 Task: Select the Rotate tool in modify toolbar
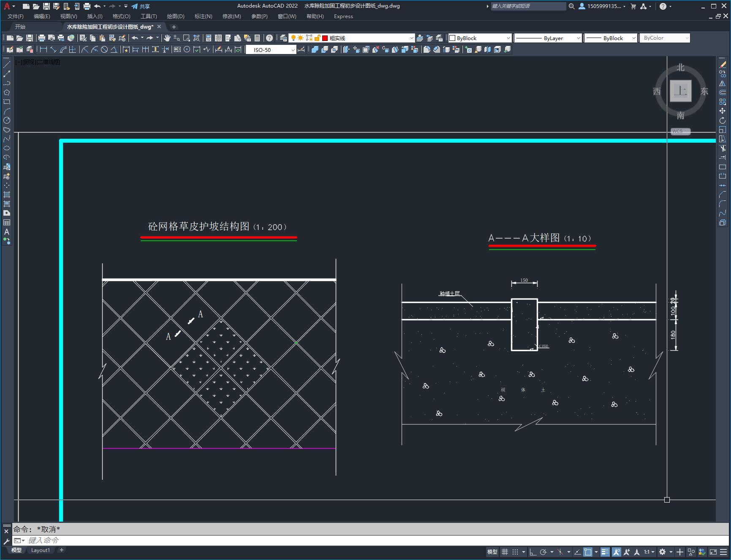723,120
